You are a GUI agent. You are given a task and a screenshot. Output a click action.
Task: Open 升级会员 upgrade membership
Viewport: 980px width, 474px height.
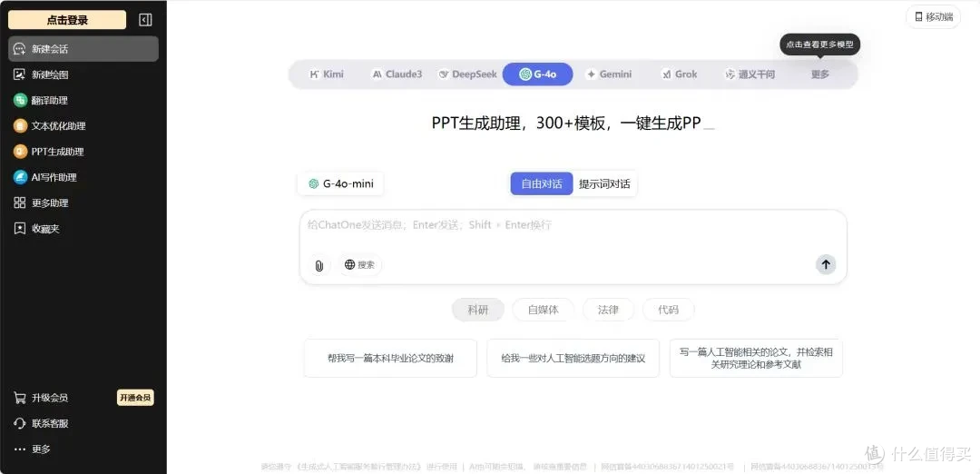[x=50, y=398]
